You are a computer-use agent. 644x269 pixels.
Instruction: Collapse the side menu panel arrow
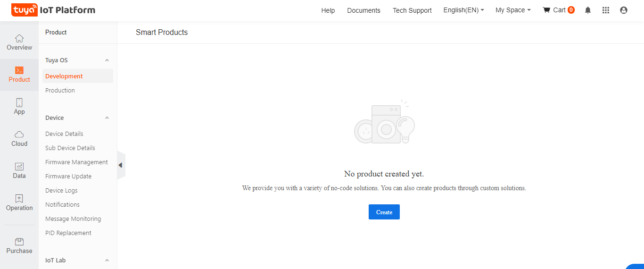121,165
